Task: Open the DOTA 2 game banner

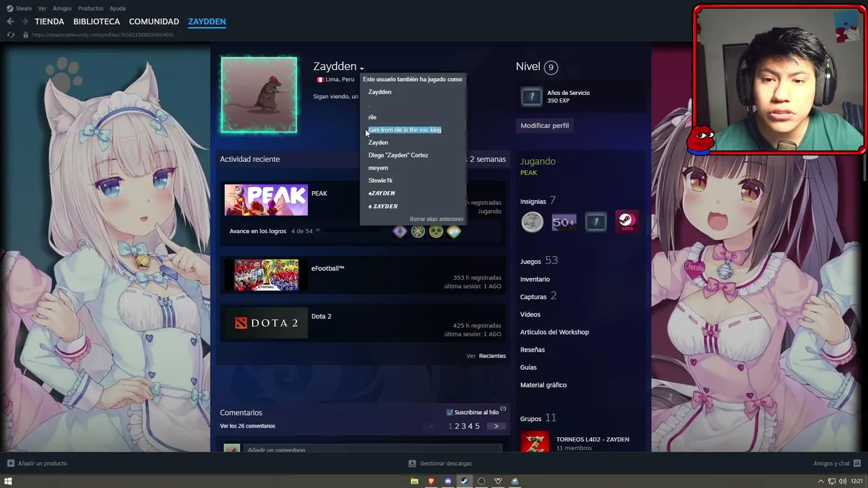Action: pos(266,323)
